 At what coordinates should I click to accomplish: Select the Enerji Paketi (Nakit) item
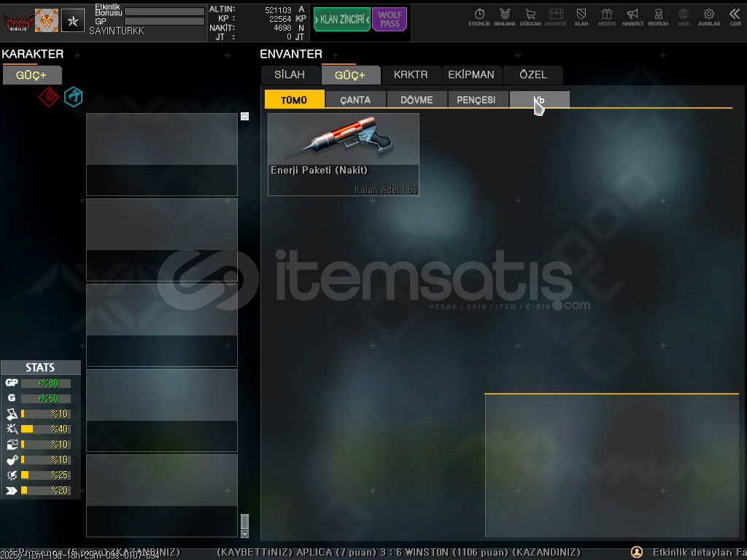[x=344, y=155]
